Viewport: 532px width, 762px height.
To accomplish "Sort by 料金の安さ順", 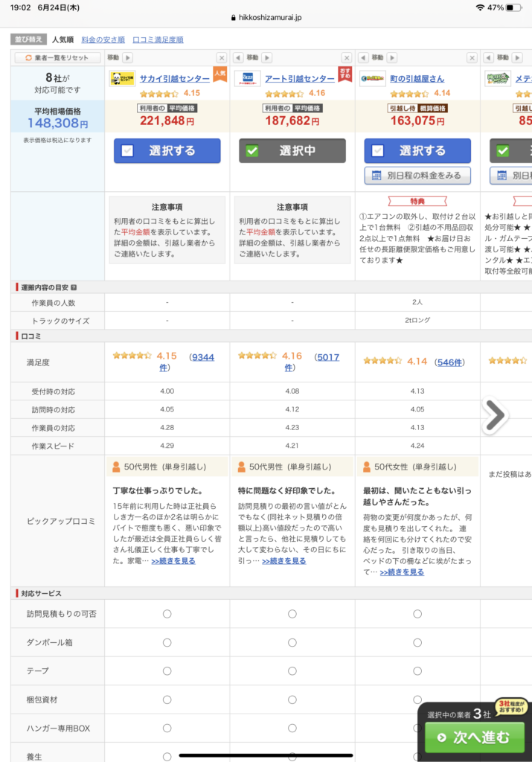I will click(x=103, y=40).
